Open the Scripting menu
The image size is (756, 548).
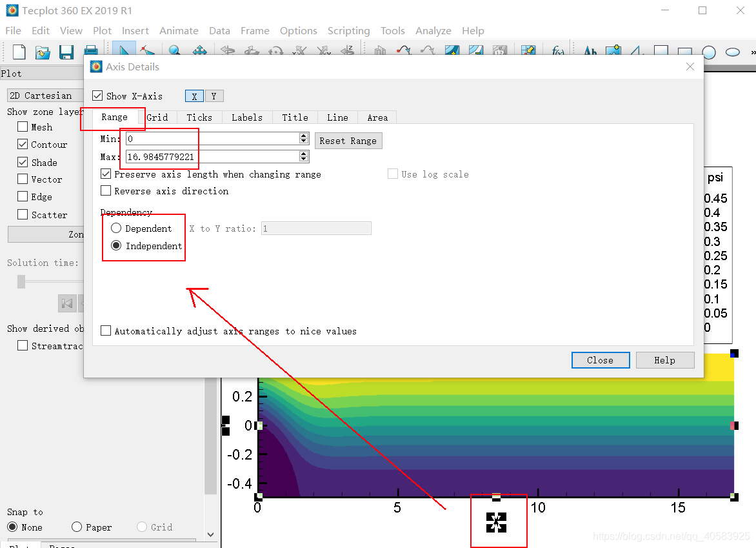tap(348, 31)
